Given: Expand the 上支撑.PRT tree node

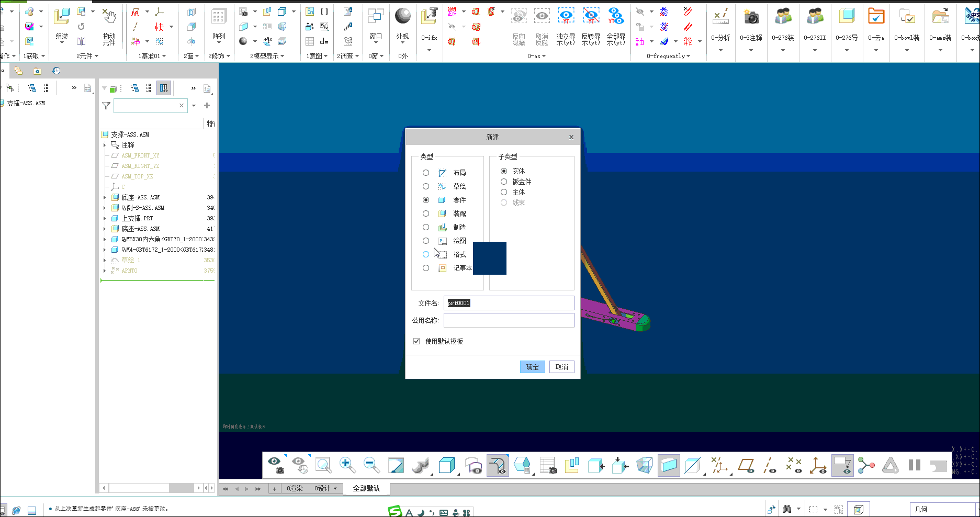Looking at the screenshot, I should [105, 218].
